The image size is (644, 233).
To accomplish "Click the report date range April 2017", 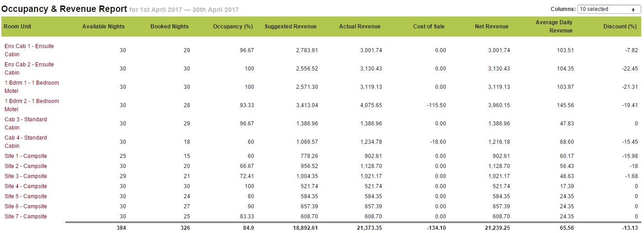I will click(x=184, y=10).
